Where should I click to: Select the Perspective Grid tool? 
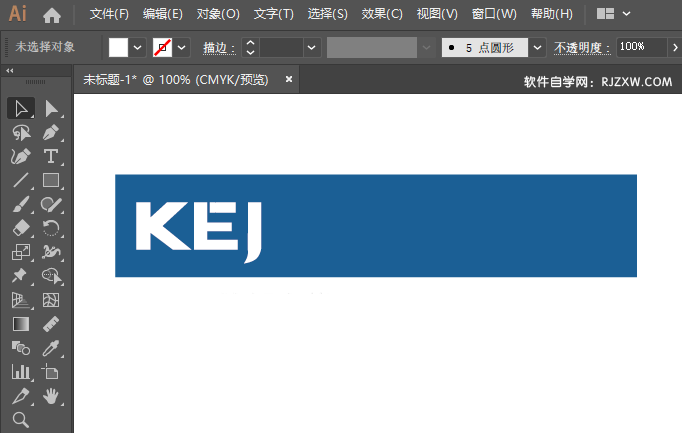click(x=21, y=300)
